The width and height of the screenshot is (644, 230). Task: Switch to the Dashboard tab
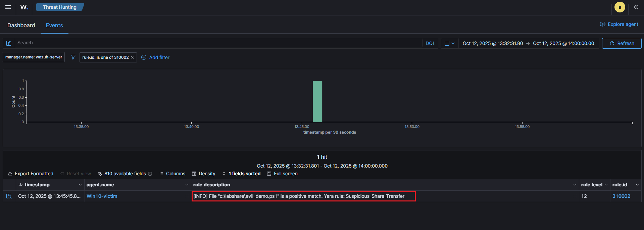pyautogui.click(x=21, y=25)
